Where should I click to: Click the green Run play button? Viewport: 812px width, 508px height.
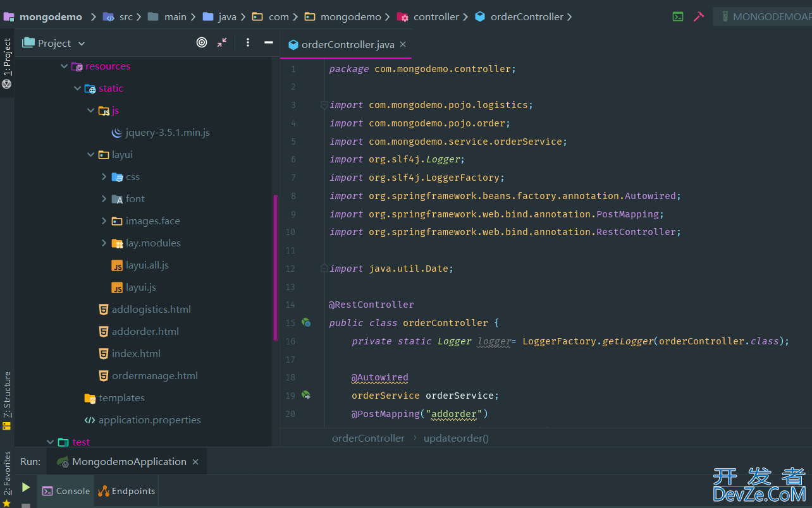click(26, 487)
